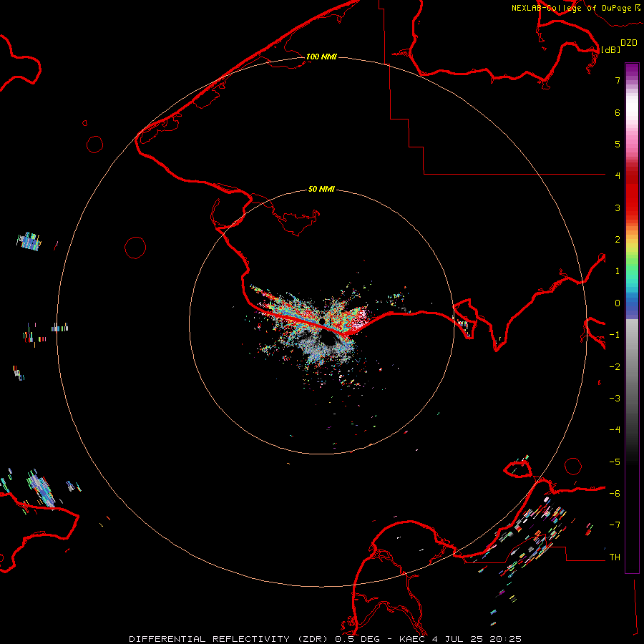Click the TH label at scale bottom
Image resolution: width=644 pixels, height=644 pixels.
[x=615, y=557]
